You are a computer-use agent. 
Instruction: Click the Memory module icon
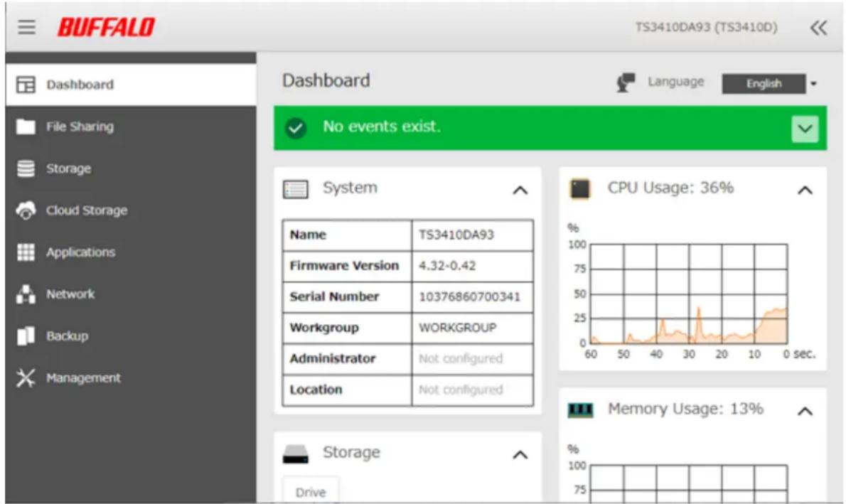point(581,410)
